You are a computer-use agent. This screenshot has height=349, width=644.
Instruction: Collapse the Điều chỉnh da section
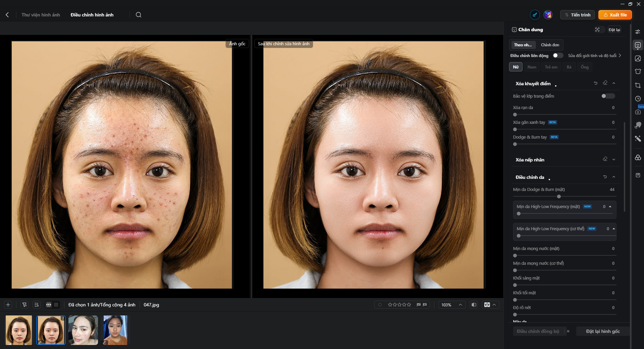[614, 177]
